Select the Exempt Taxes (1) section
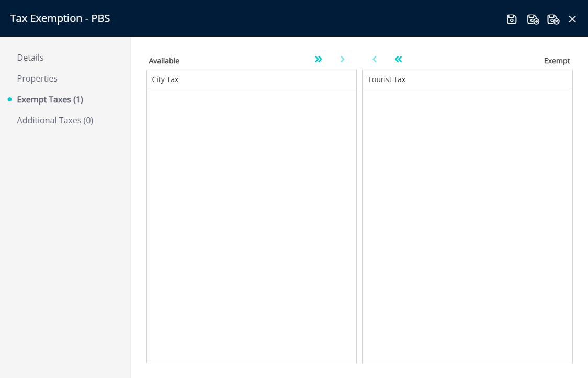 tap(50, 100)
